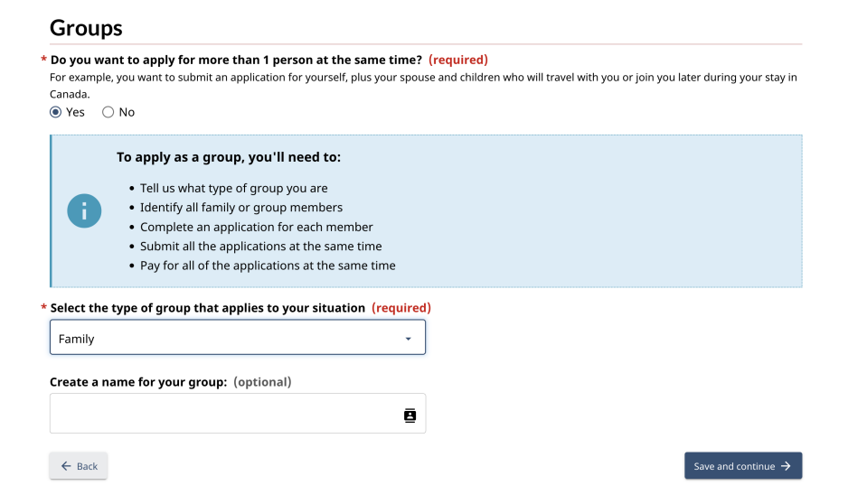Click the left arrow icon in Back
The image size is (867, 504).
66,466
